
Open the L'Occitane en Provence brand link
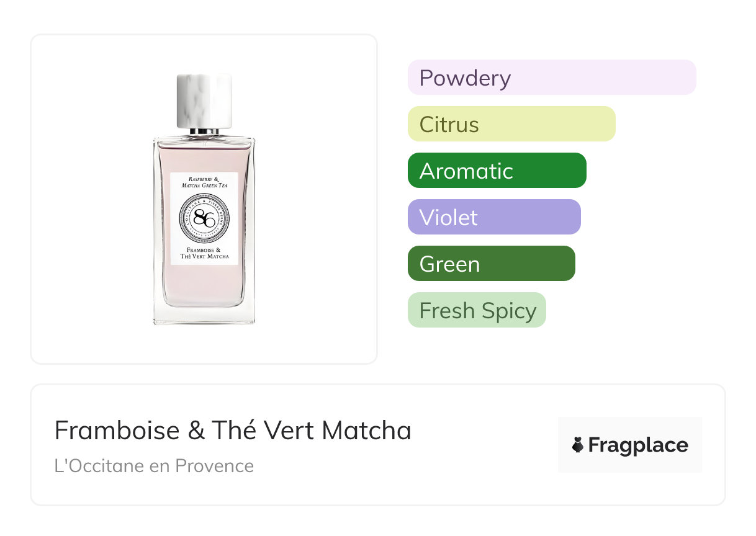coord(154,466)
